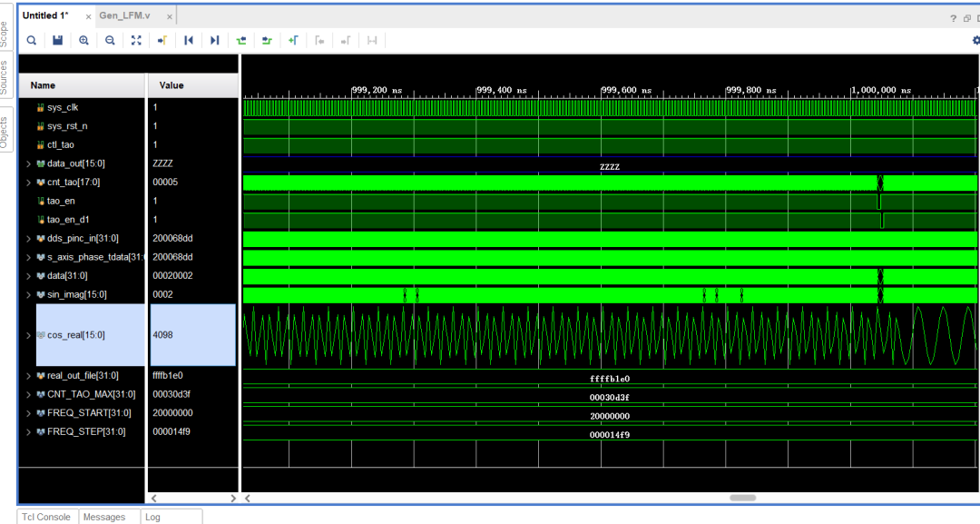Screen dimensions: 980x524
Task: Click the Previous Transition icon
Action: [241, 41]
